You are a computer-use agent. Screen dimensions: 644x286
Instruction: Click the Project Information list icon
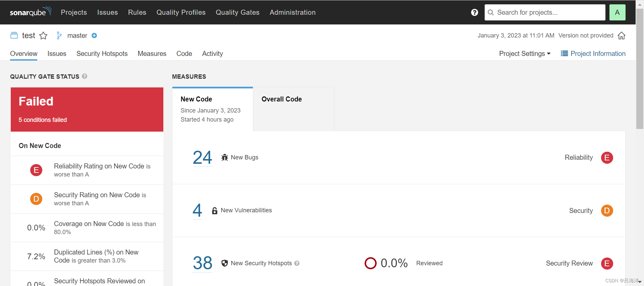564,54
